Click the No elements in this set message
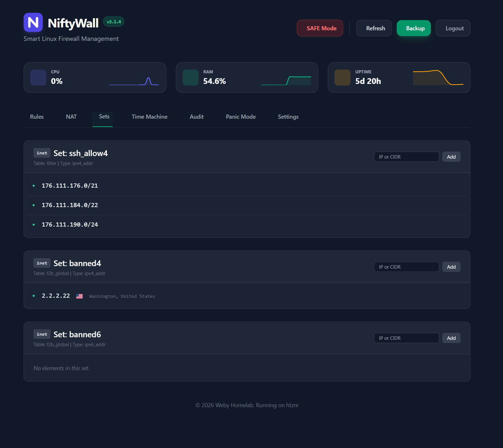Viewport: 503px width, 448px height. (x=61, y=368)
